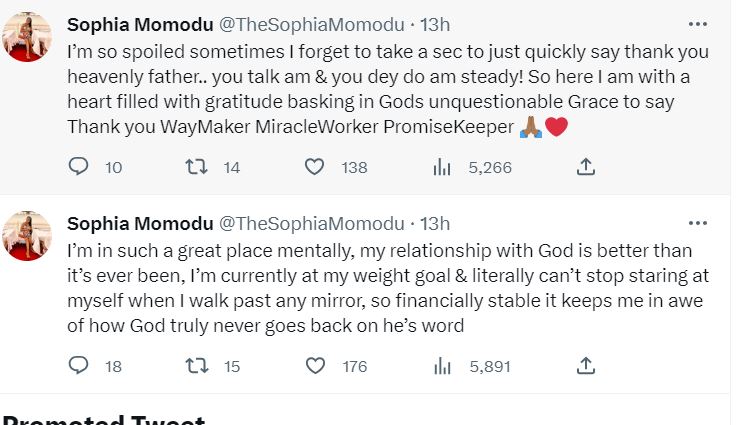View analytics showing 5,266 views
Screen dimensions: 740x425
tap(442, 168)
